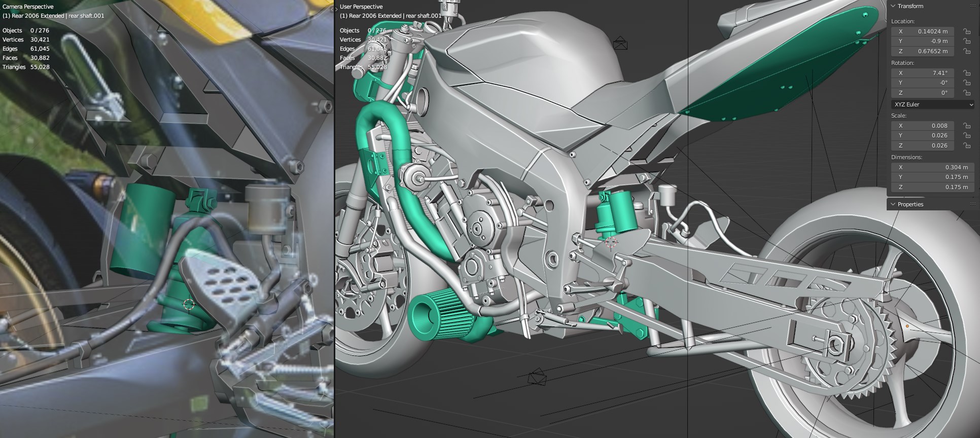The width and height of the screenshot is (980, 438).
Task: Click the Scale Z field
Action: click(923, 145)
